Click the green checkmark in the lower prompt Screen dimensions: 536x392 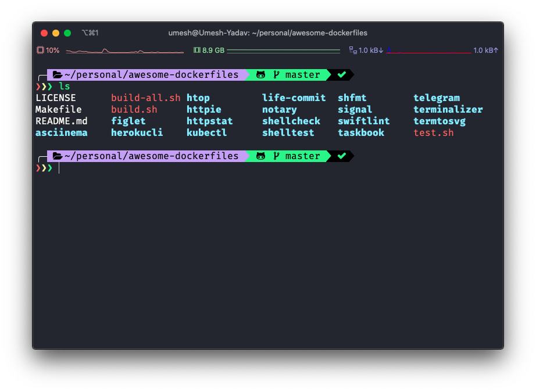tap(341, 156)
